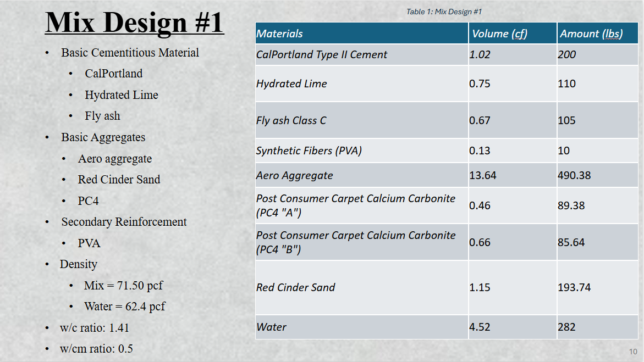Image resolution: width=644 pixels, height=362 pixels.
Task: Select the Aero Aggregate volume value 13.64
Action: click(482, 175)
